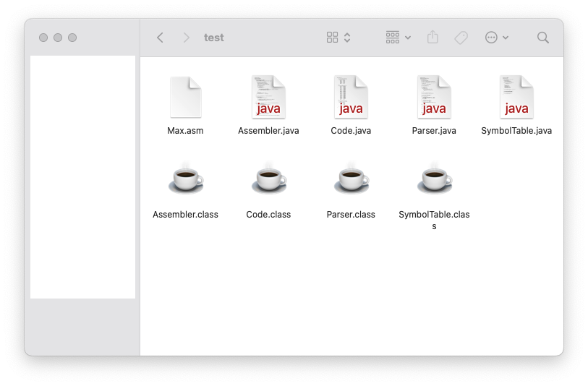Image resolution: width=588 pixels, height=386 pixels.
Task: Select the Assembler.class coffee cup icon
Action: 186,179
